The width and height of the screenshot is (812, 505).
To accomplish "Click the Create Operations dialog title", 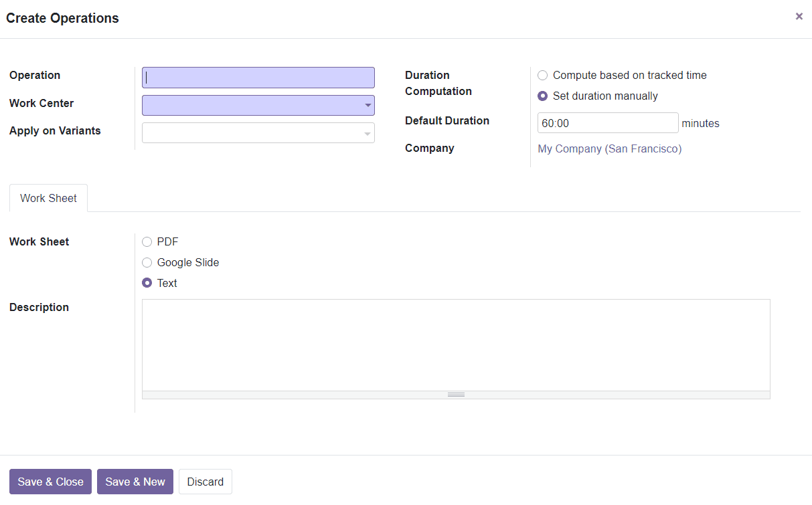I will pos(62,18).
